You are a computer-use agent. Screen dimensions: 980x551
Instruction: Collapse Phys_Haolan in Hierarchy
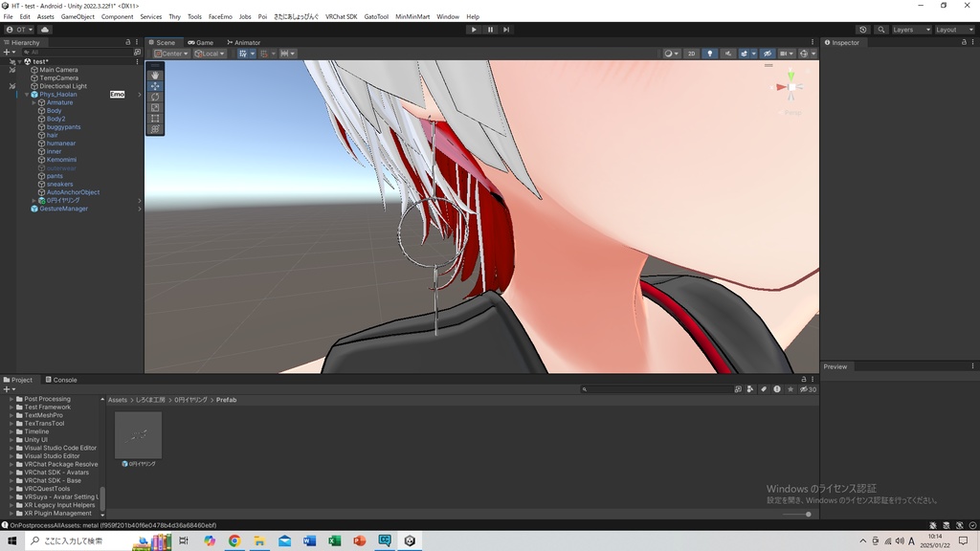coord(27,95)
